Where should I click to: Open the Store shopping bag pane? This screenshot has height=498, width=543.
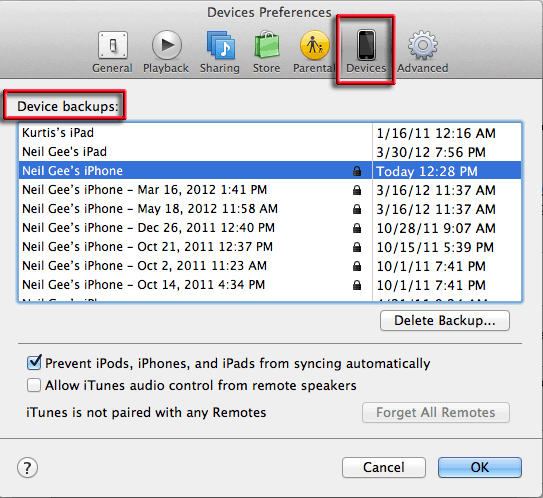tap(266, 52)
